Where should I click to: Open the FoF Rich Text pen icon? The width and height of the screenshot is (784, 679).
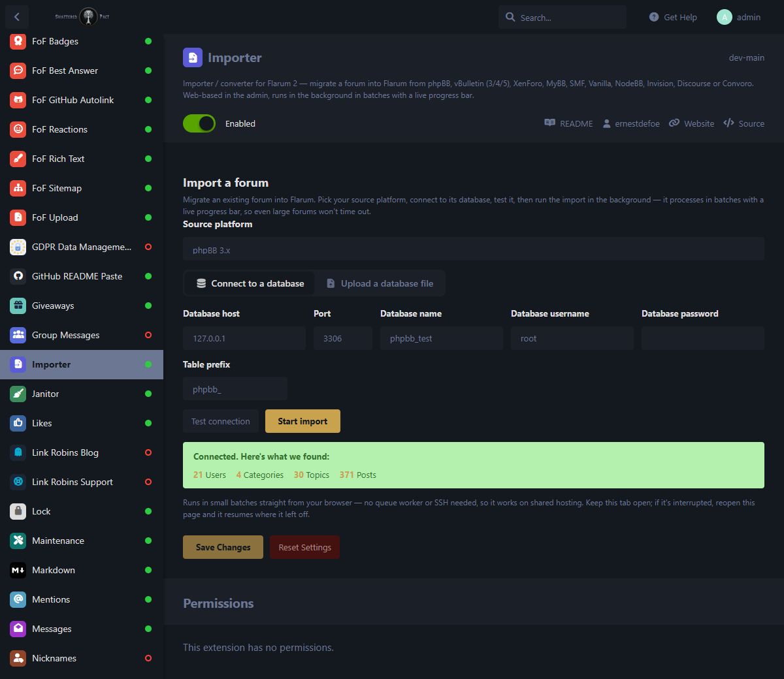(x=18, y=159)
